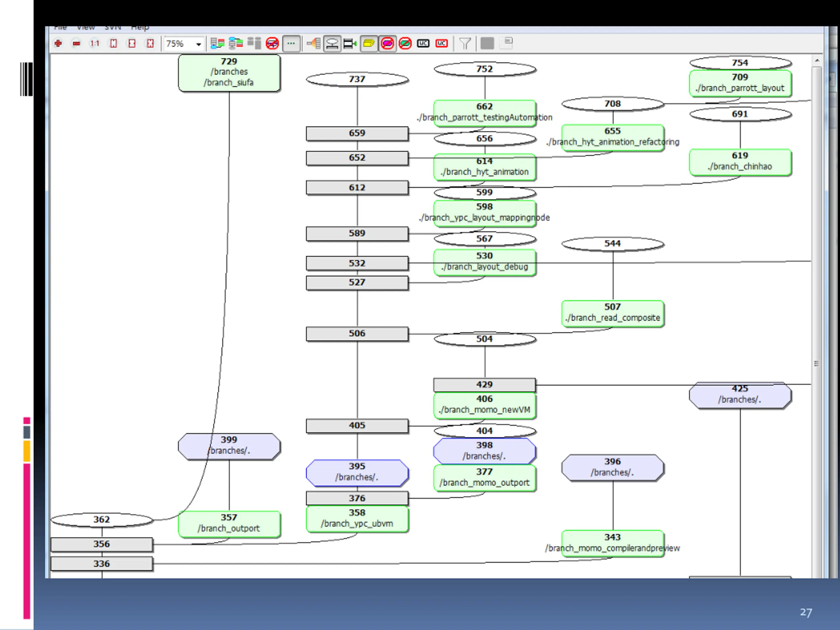The image size is (840, 630).
Task: Select node 598 branch_ypc_layout_mappingnode
Action: click(x=485, y=213)
